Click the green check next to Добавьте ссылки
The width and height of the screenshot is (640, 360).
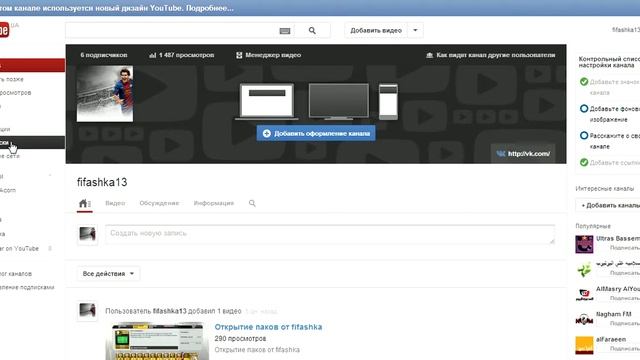584,162
